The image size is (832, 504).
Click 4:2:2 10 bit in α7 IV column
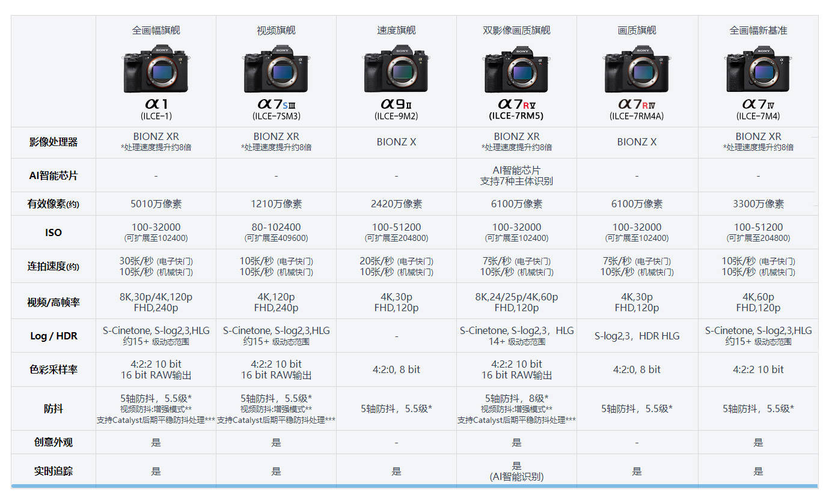pos(758,369)
